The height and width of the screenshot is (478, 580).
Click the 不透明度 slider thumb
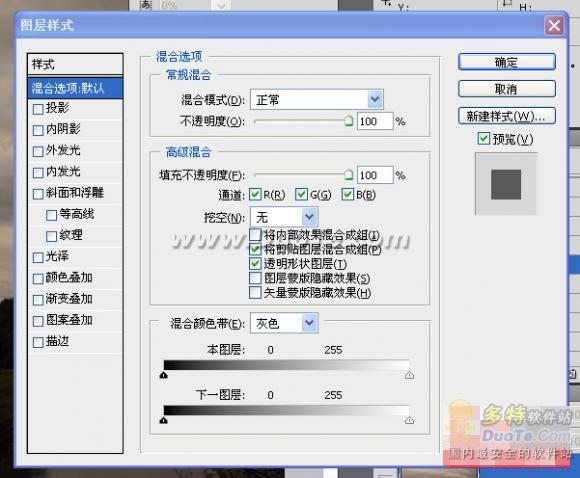tap(348, 121)
